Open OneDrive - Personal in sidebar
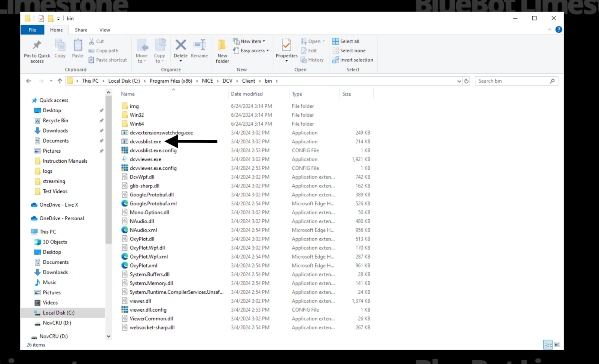Screen dimensions: 599x364 62,218
